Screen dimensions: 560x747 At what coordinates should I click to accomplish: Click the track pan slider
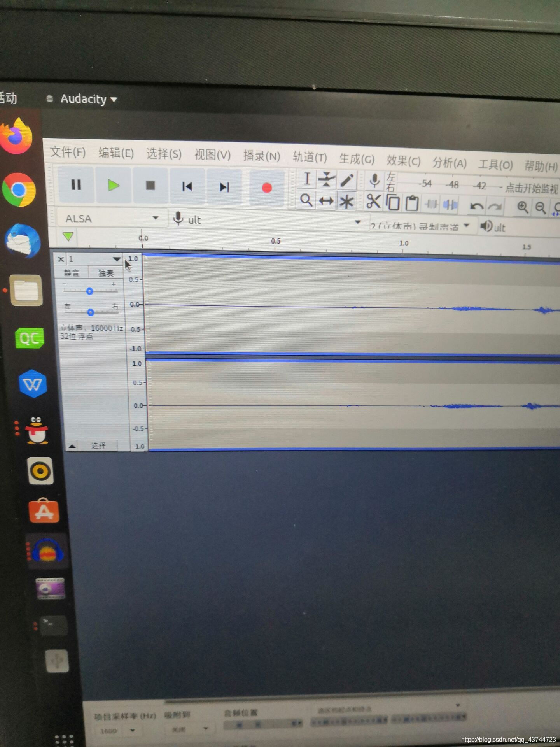click(x=90, y=312)
